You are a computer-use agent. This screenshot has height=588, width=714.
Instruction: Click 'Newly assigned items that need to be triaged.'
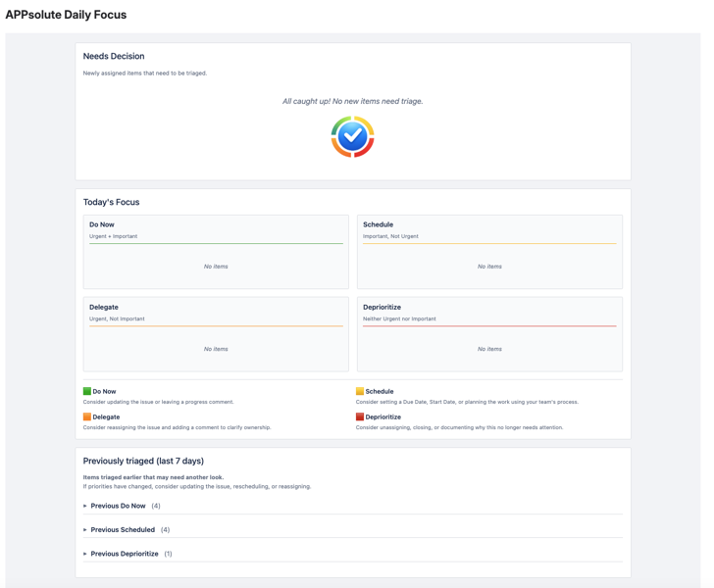[145, 73]
